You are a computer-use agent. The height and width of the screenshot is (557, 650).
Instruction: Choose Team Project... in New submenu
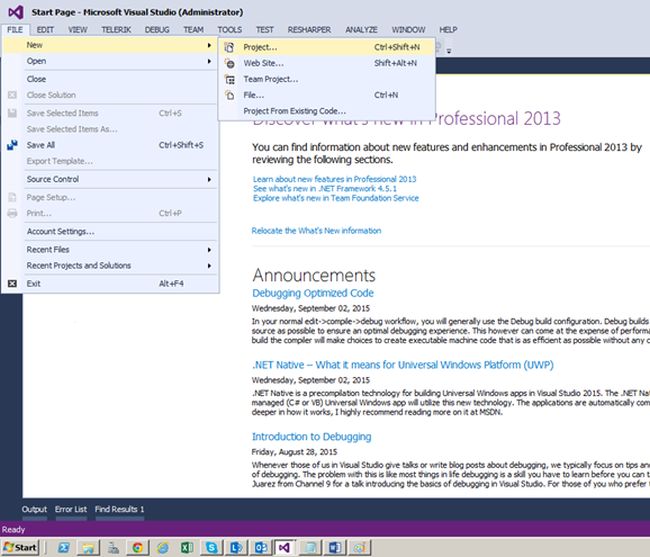click(327, 79)
